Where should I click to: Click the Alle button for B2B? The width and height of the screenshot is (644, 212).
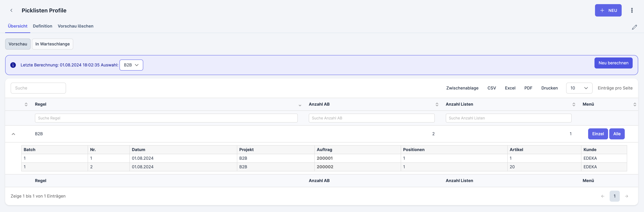[617, 134]
